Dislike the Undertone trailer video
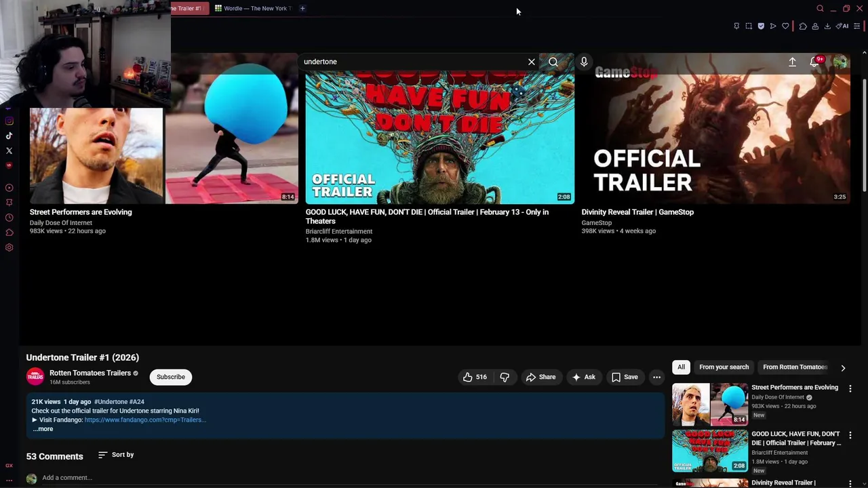Image resolution: width=868 pixels, height=488 pixels. pos(505,377)
